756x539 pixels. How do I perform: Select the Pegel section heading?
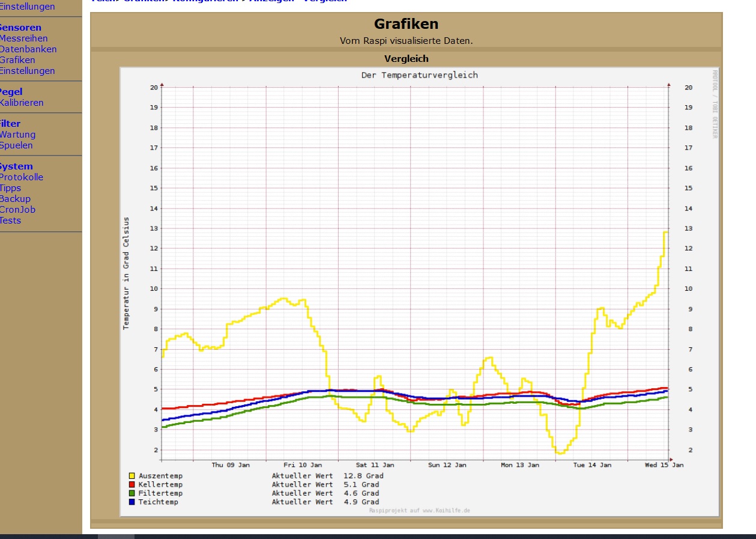pos(11,92)
